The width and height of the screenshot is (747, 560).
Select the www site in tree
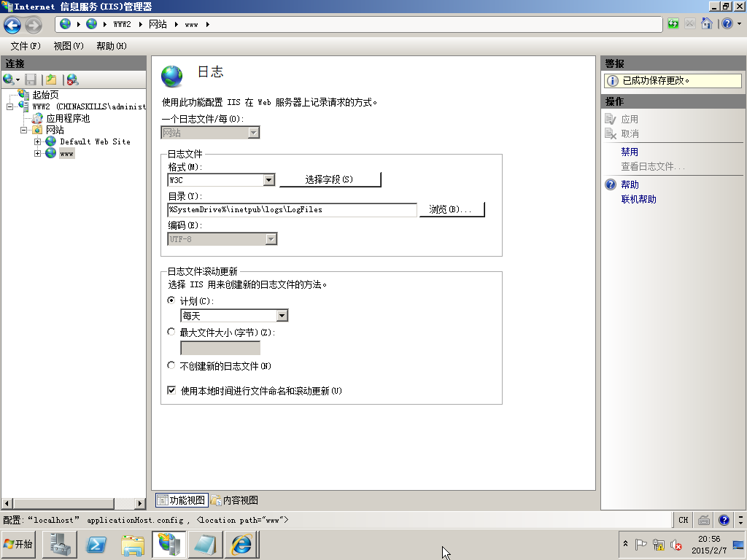[x=66, y=153]
